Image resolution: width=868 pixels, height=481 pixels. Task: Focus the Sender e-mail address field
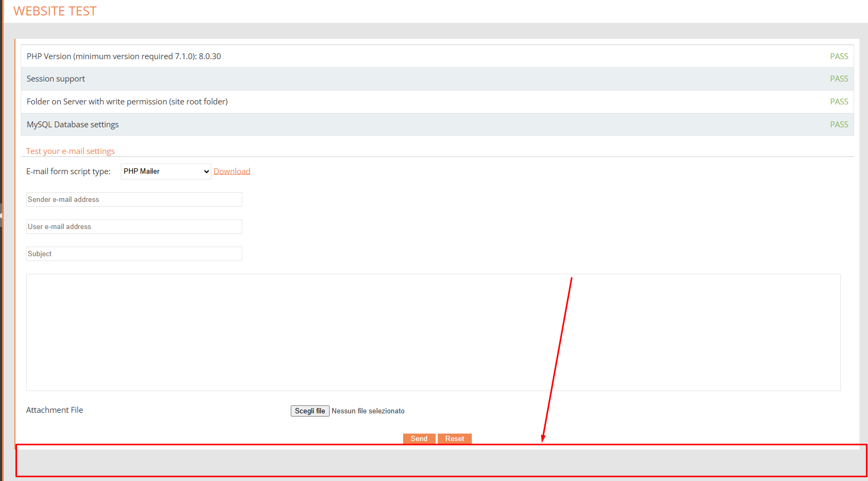pos(134,200)
